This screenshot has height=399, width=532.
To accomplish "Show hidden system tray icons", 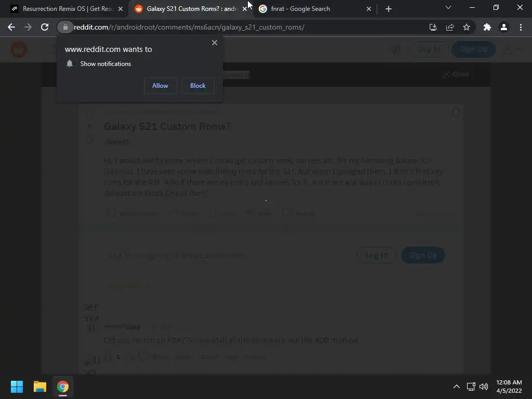I will (457, 387).
